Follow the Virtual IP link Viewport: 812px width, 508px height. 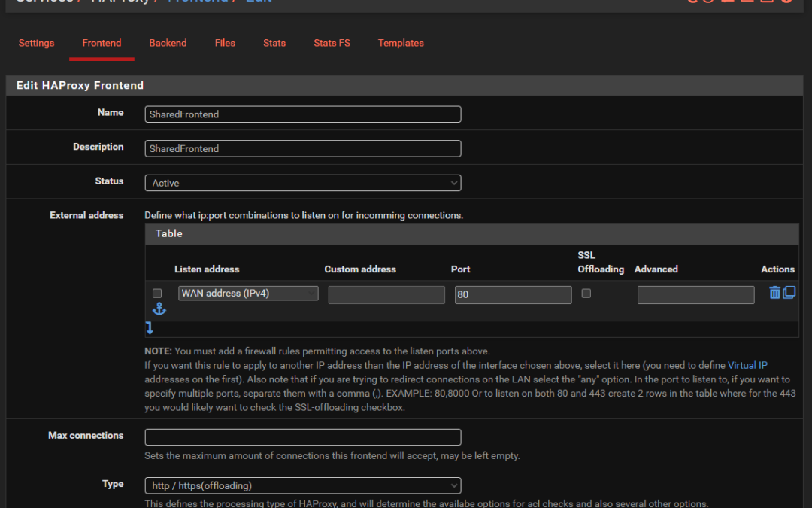747,366
